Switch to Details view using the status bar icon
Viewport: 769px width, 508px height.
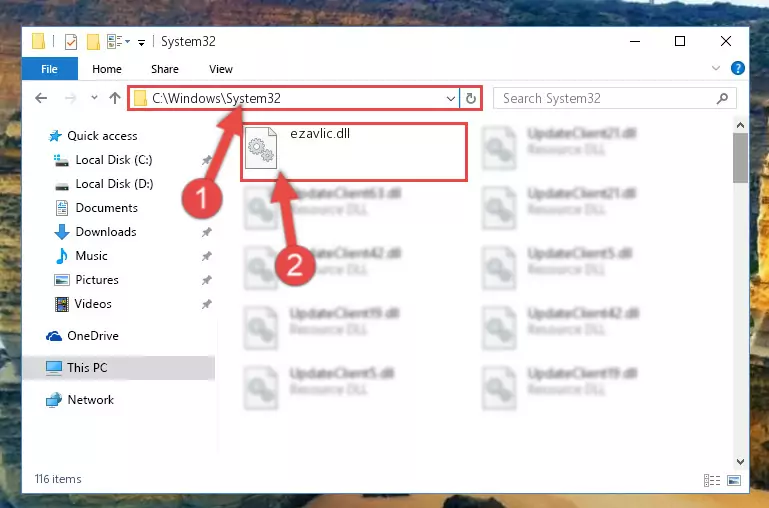712,480
